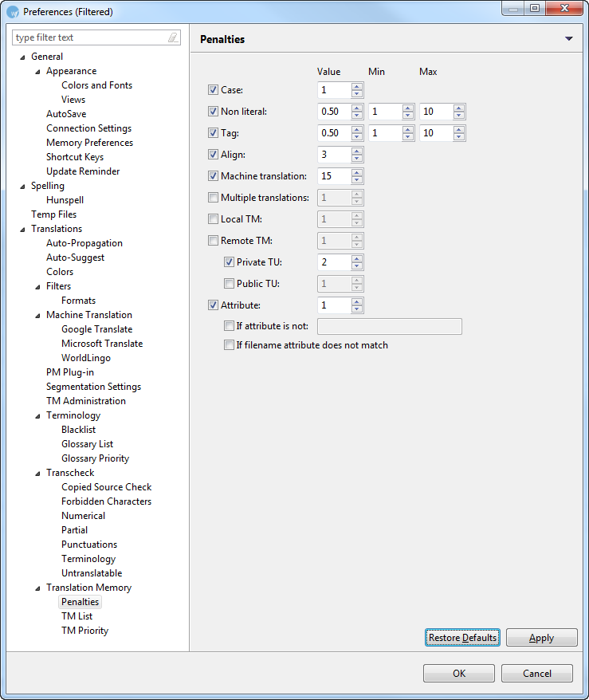Click the Case value spinner field
Viewport: 589px width, 700px height.
340,90
